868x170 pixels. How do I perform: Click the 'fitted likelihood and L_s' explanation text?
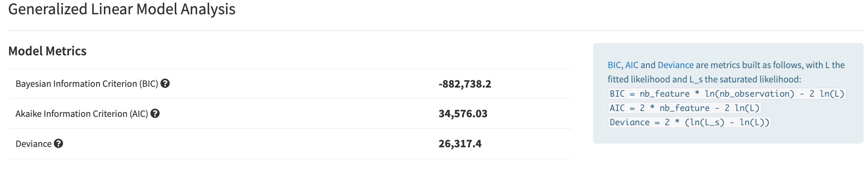tap(655, 80)
